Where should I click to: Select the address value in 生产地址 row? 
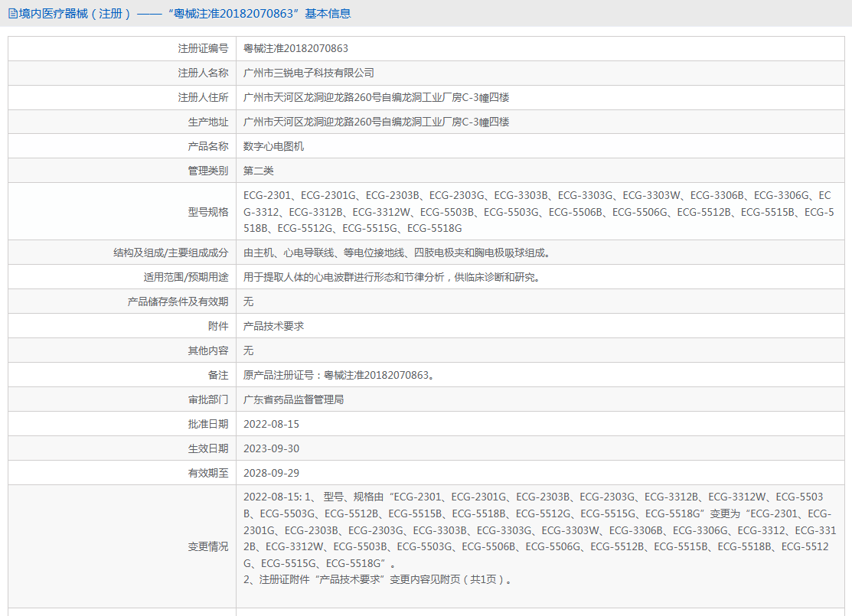pos(376,122)
